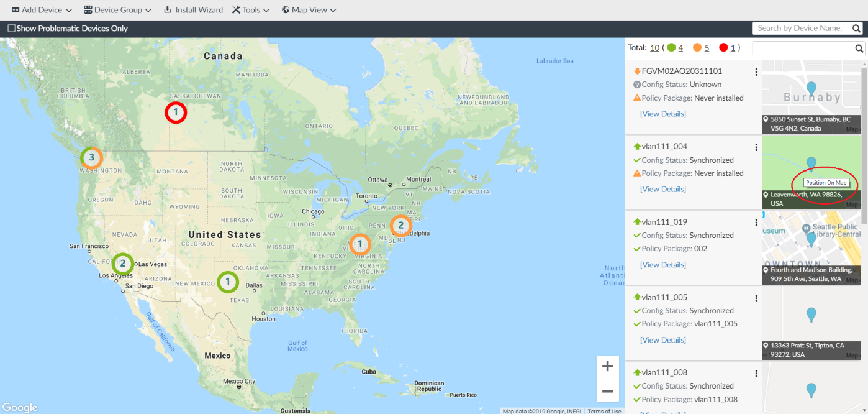The height and width of the screenshot is (414, 868).
Task: Open the Add Device dropdown
Action: point(68,9)
